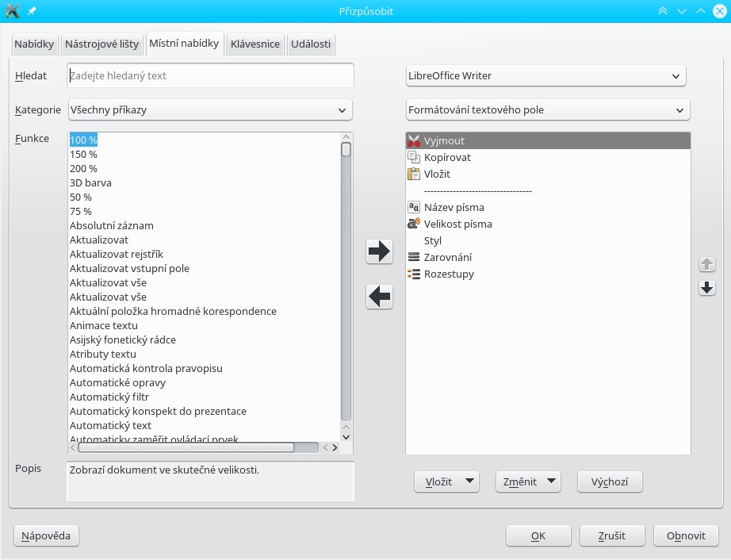Select '150 %' in function list
The height and width of the screenshot is (560, 731).
pyautogui.click(x=83, y=155)
